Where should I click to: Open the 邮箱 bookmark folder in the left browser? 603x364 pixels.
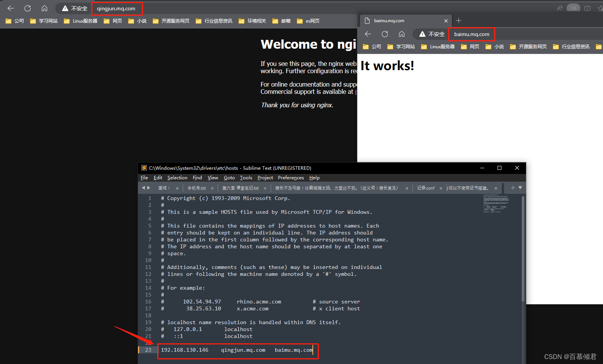tap(281, 21)
